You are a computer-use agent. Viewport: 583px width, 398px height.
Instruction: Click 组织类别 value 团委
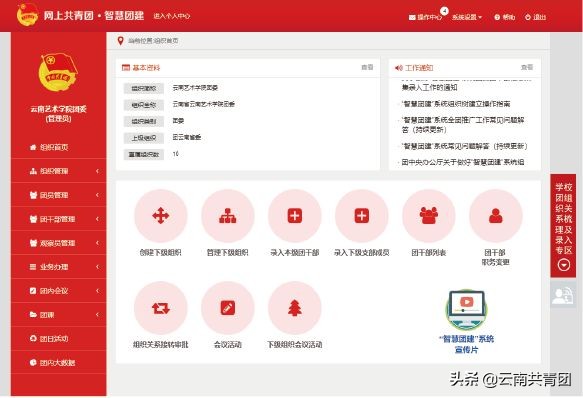178,121
